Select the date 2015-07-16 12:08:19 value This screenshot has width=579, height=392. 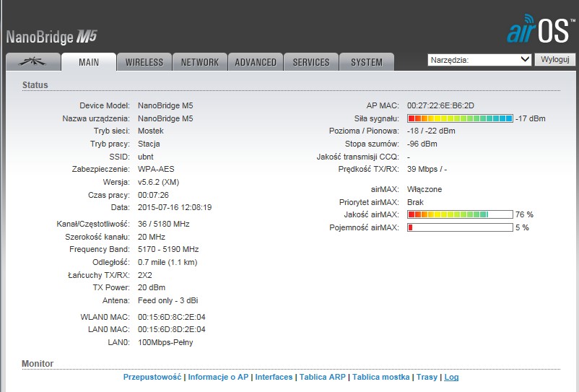click(x=175, y=207)
